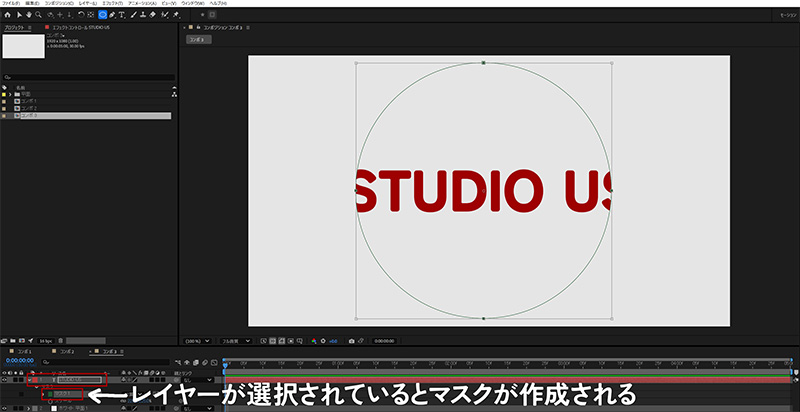
Task: Open the Project panel menu
Action: (30, 27)
